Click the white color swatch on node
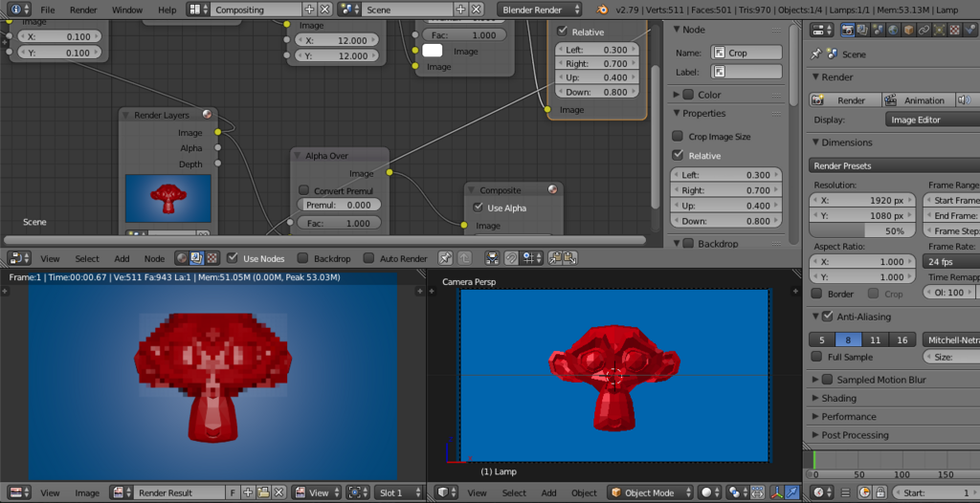 [433, 52]
